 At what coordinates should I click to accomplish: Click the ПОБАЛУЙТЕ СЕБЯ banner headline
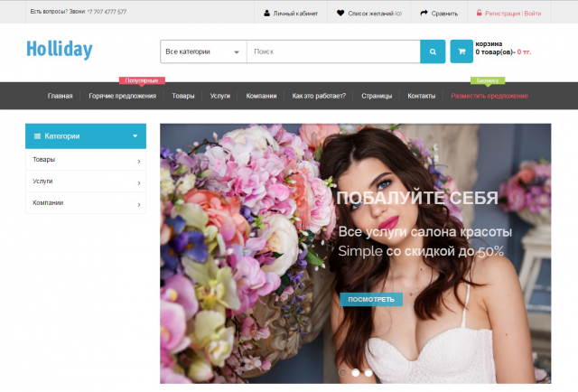(417, 198)
